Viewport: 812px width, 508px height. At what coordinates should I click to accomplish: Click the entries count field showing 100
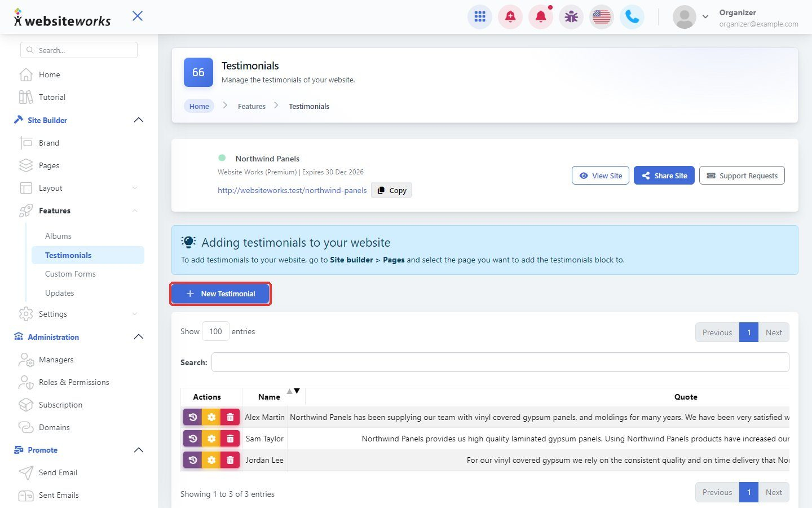[215, 331]
